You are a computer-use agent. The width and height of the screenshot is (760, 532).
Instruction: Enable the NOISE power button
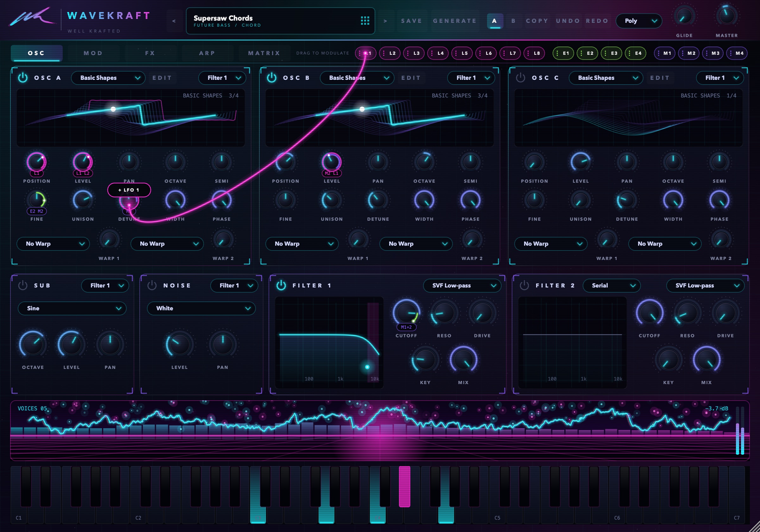click(x=152, y=285)
